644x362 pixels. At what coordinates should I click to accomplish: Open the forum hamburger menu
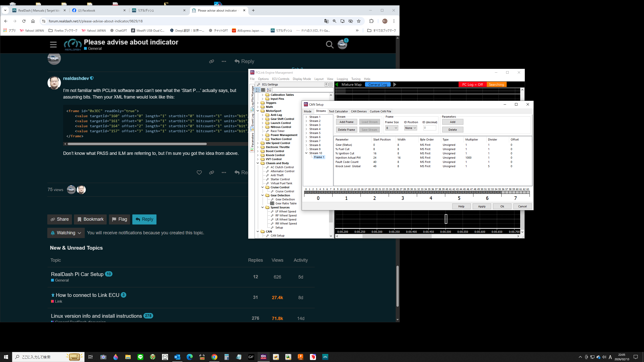click(53, 45)
